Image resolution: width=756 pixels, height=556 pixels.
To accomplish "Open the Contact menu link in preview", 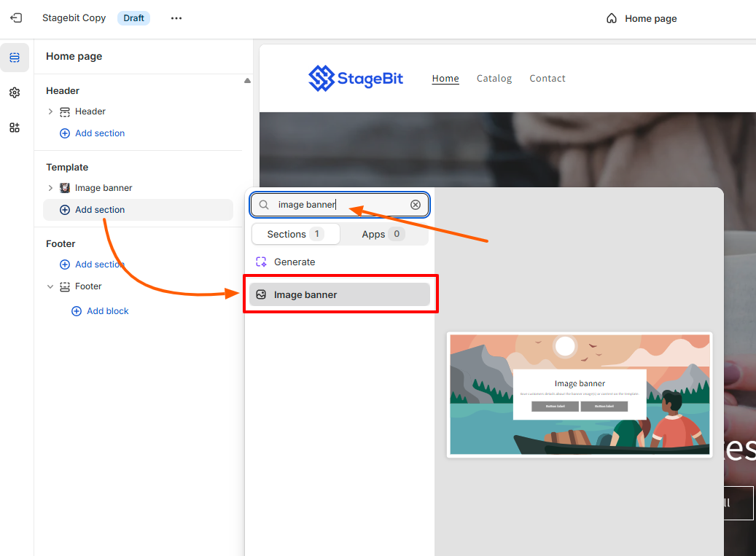I will [x=547, y=78].
